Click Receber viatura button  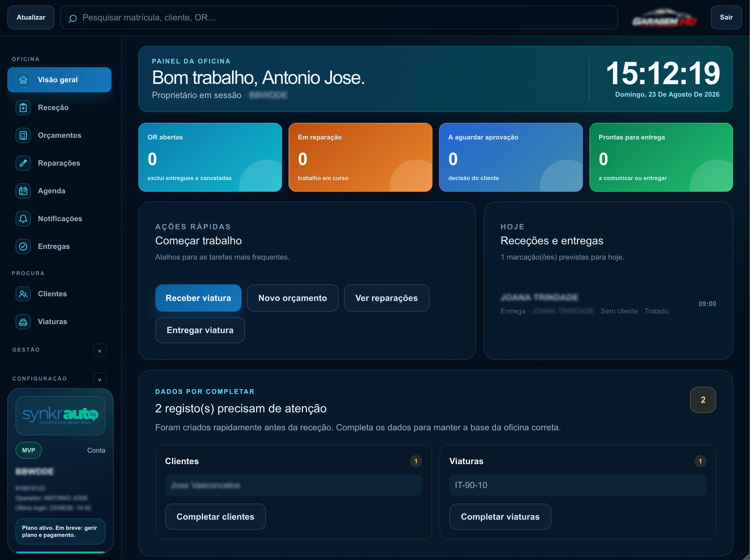tap(198, 298)
